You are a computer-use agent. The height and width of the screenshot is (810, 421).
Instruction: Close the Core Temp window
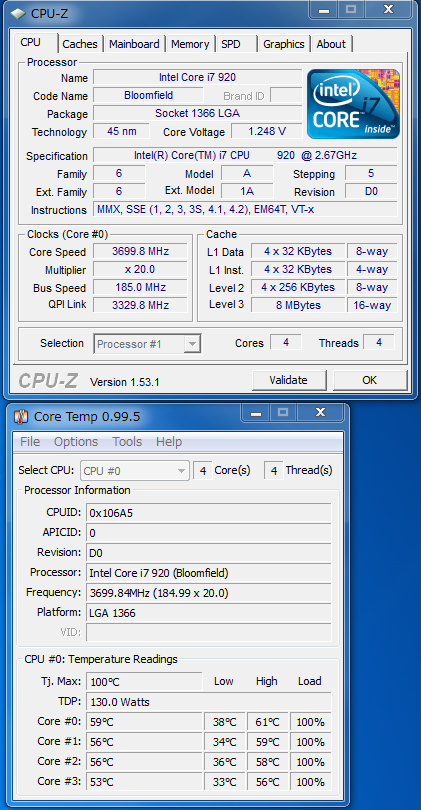click(x=320, y=412)
